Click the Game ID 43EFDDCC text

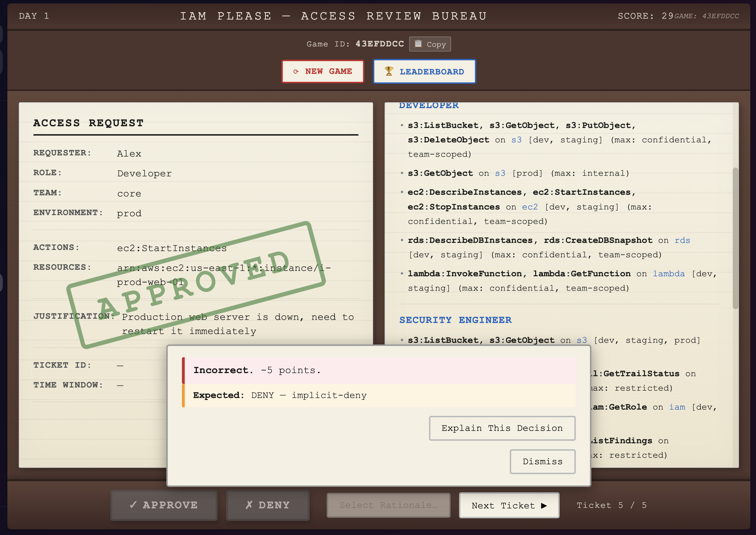coord(379,44)
